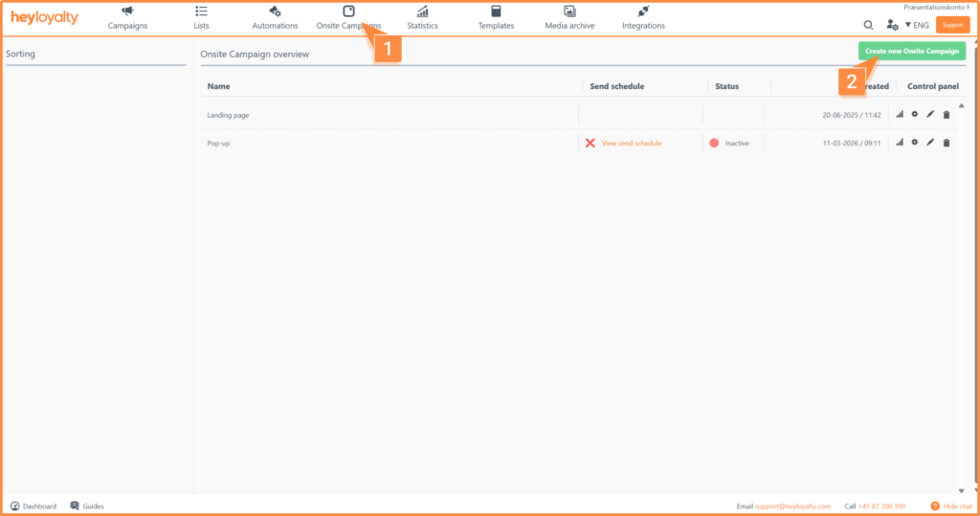Delete the Pop-up campaign using trash icon

click(x=947, y=143)
